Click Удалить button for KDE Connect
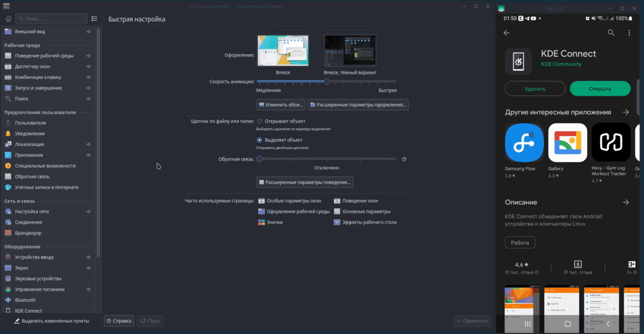Image resolution: width=644 pixels, height=334 pixels. pyautogui.click(x=535, y=88)
